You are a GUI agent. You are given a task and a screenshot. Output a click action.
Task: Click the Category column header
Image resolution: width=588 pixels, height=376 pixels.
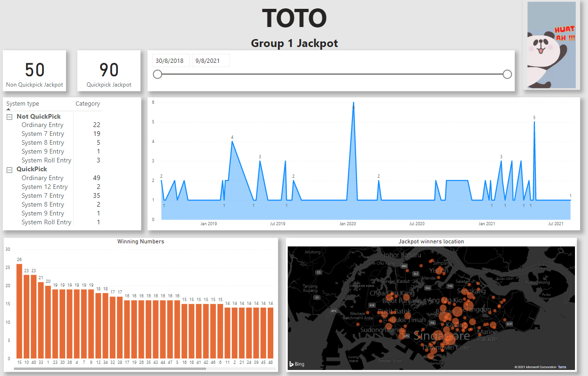[88, 104]
